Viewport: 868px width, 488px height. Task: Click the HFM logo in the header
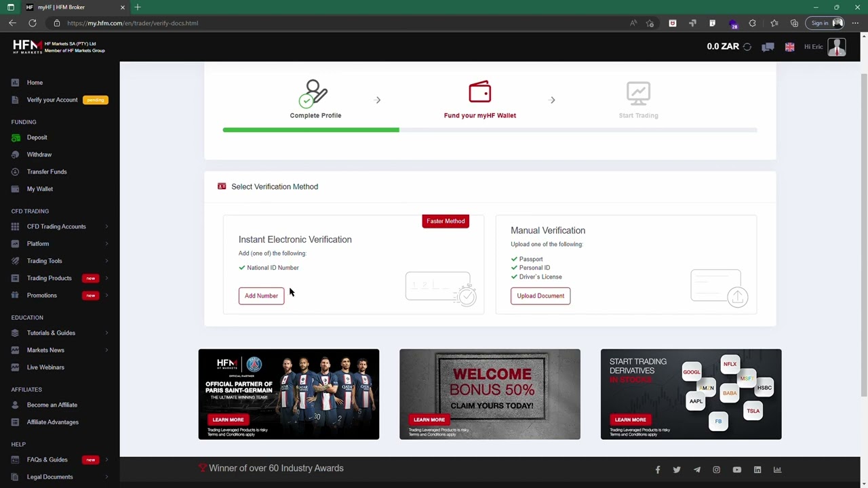pyautogui.click(x=28, y=47)
